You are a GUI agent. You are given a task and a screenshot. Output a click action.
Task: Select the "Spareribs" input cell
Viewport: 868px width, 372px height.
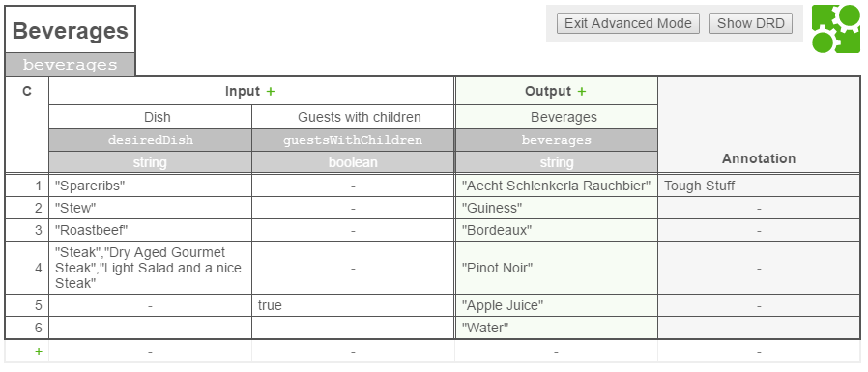point(150,186)
